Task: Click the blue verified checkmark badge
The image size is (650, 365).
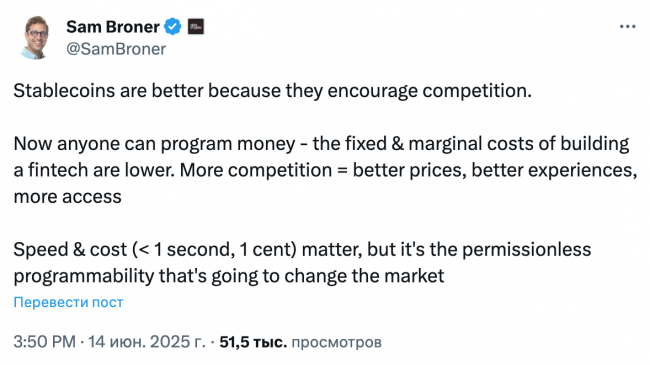Action: click(x=172, y=27)
